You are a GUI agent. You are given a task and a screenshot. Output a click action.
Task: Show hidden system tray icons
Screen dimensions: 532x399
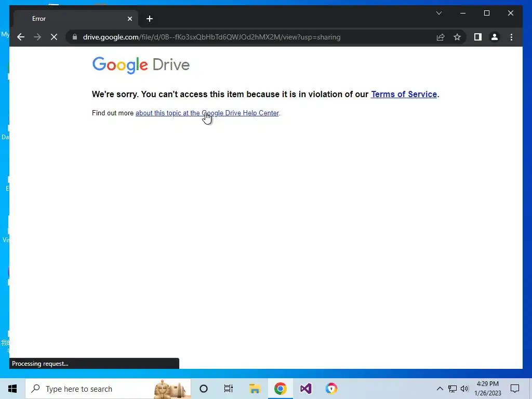tap(440, 389)
